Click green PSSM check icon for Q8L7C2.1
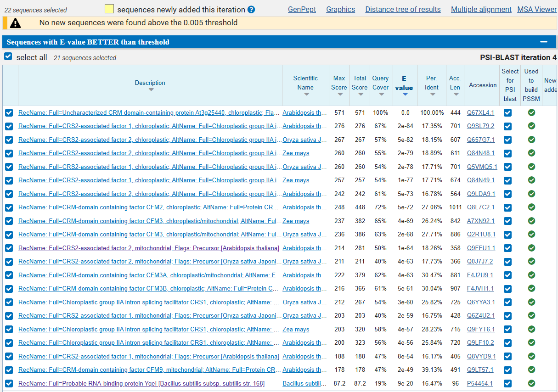Viewport: 558px width, 392px height. (x=531, y=207)
